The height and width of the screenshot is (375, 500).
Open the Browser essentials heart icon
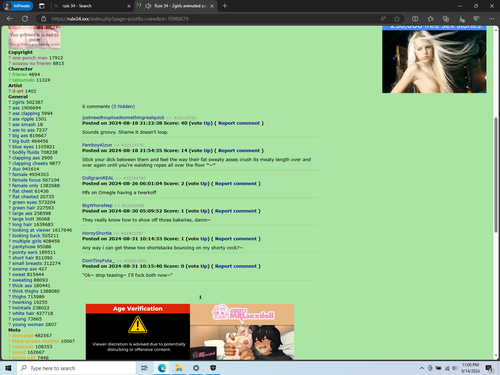coord(476,19)
